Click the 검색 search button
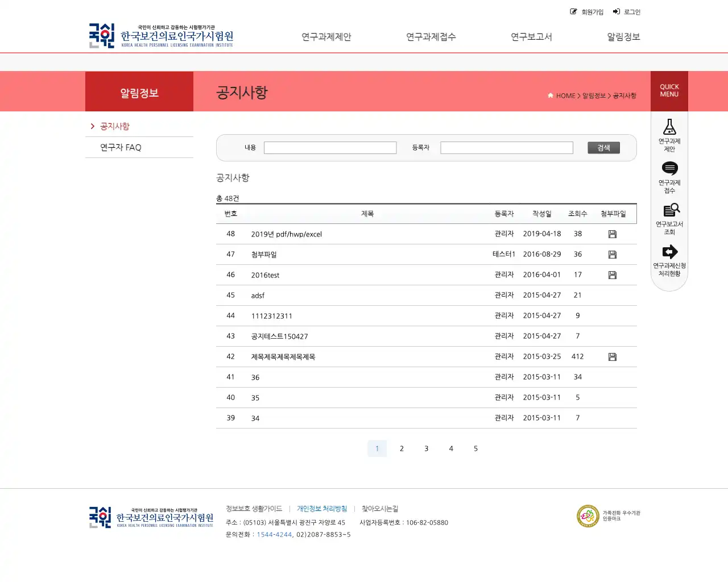Viewport: 728px width, 582px height. (603, 148)
